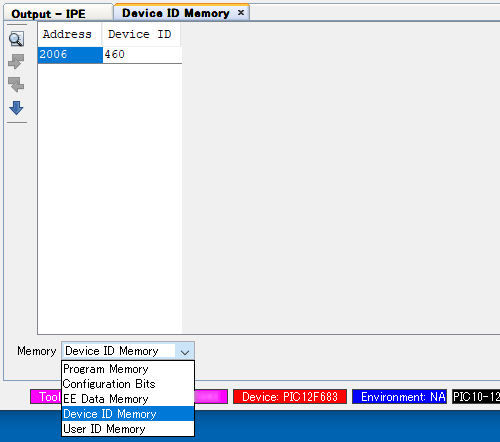Screen dimensions: 500x442
Task: Expand the Memory dropdown arrow
Action: point(185,352)
